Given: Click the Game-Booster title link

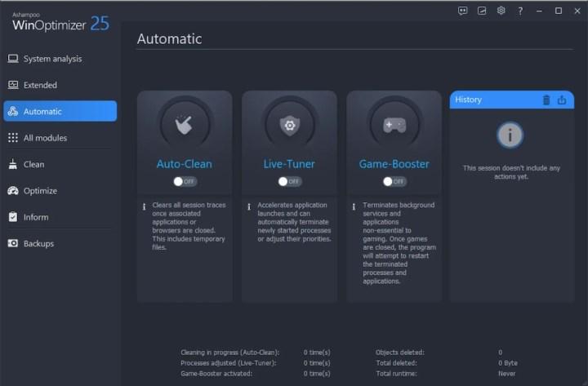Looking at the screenshot, I should [x=394, y=164].
